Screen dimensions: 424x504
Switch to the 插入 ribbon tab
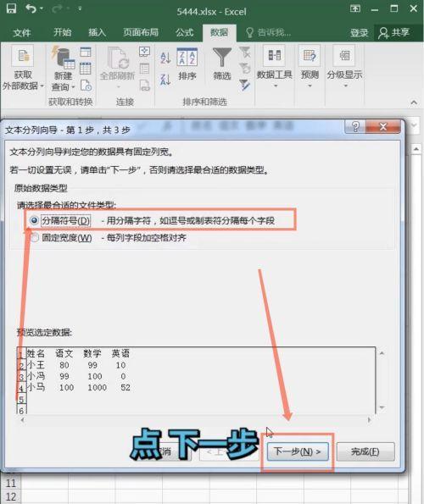point(97,32)
